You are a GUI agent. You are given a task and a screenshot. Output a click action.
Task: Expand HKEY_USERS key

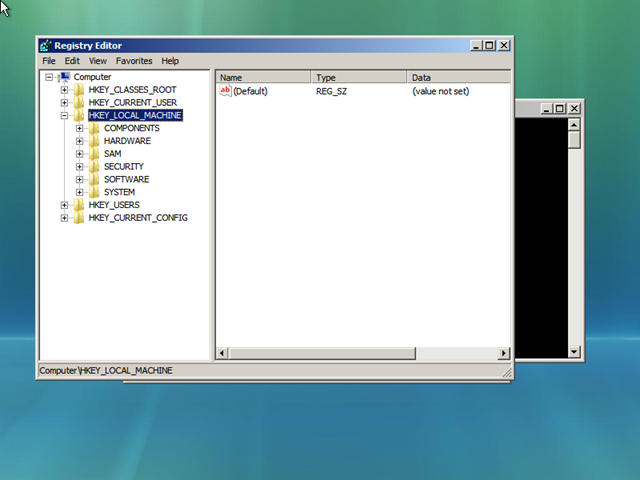[x=64, y=205]
